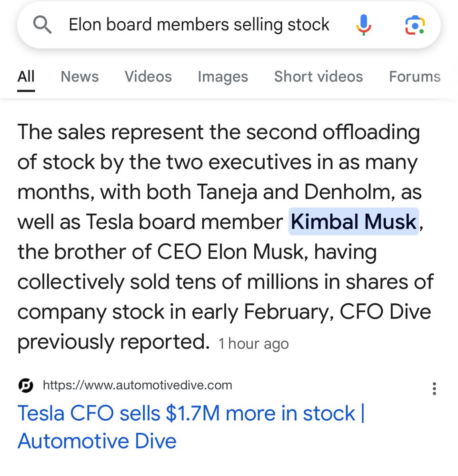Switch to the News tab
This screenshot has height=476, width=458.
(80, 77)
